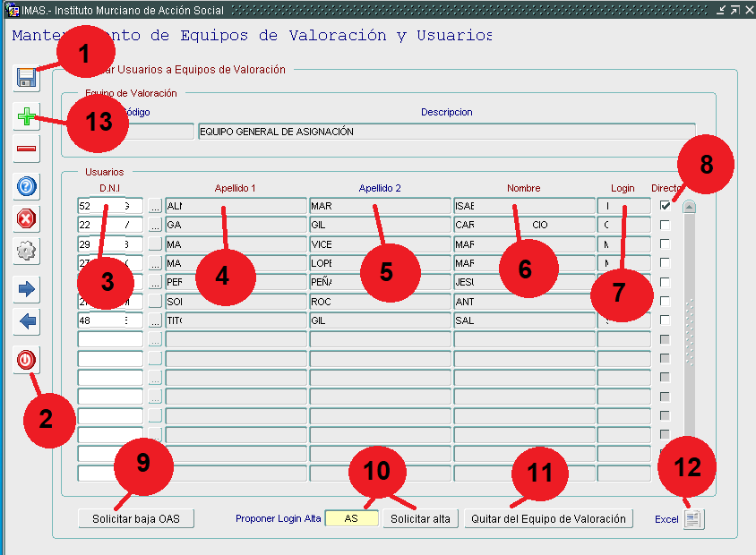Check Director checkbox in second user row
756x555 pixels.
tap(665, 226)
